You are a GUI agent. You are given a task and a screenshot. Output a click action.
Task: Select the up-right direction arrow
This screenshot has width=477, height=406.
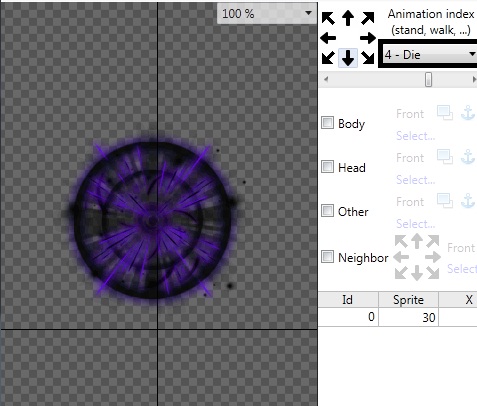pyautogui.click(x=368, y=18)
